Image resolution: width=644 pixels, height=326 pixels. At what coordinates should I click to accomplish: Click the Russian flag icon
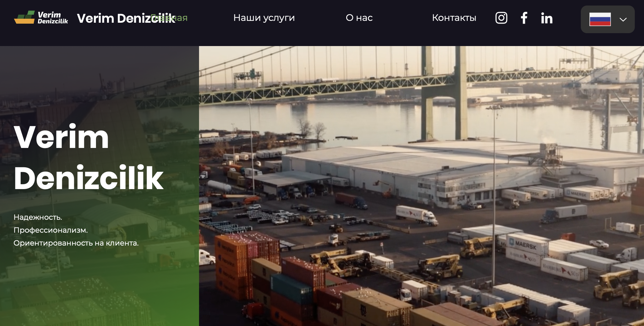tap(600, 19)
